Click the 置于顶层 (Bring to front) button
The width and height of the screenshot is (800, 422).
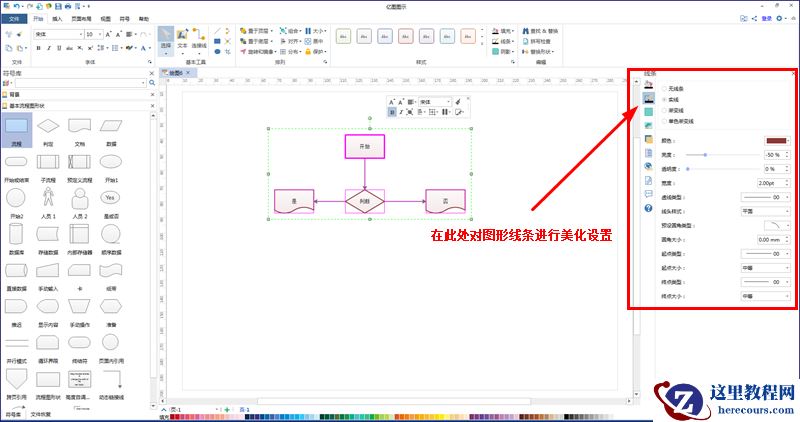257,31
